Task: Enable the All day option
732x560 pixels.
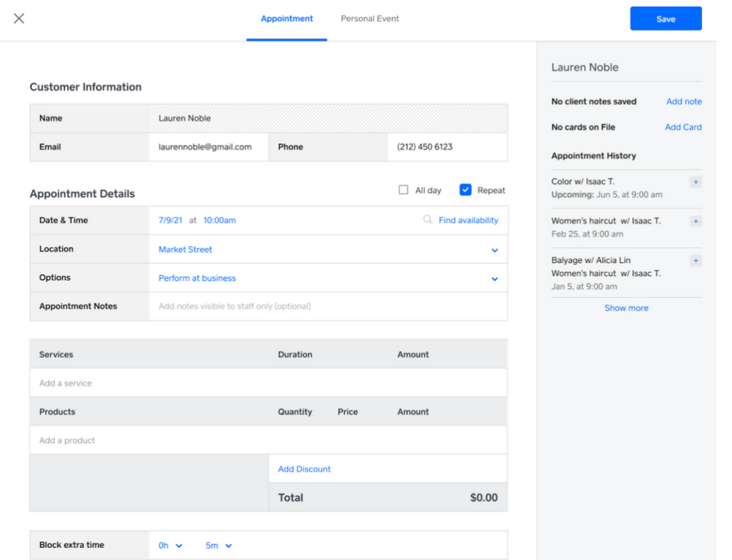Action: (x=403, y=190)
